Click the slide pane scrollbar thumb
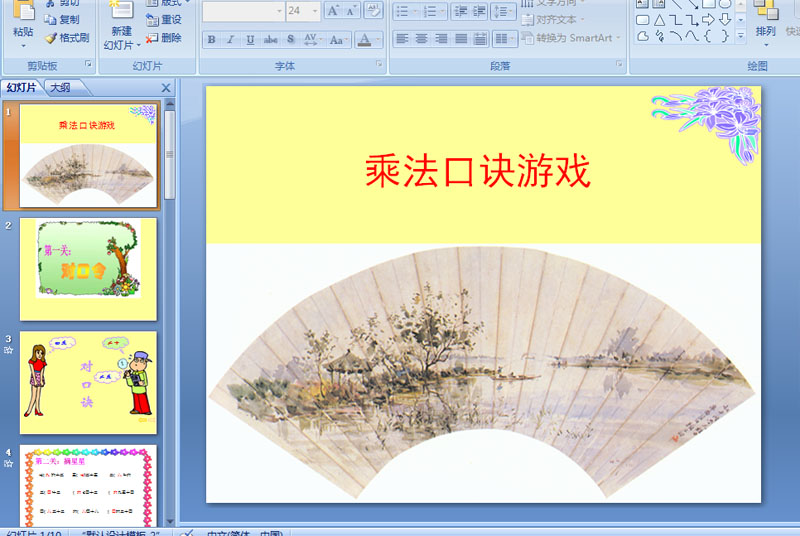The image size is (800, 536). click(170, 155)
